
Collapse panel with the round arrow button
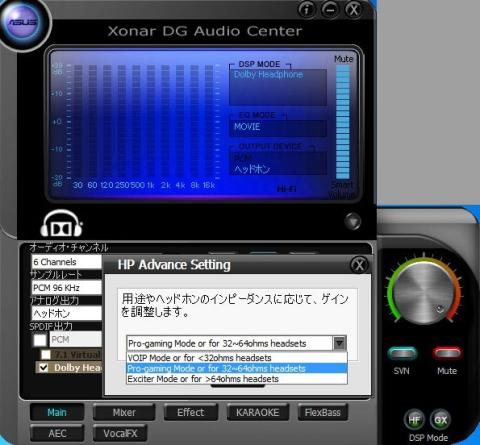(x=353, y=221)
